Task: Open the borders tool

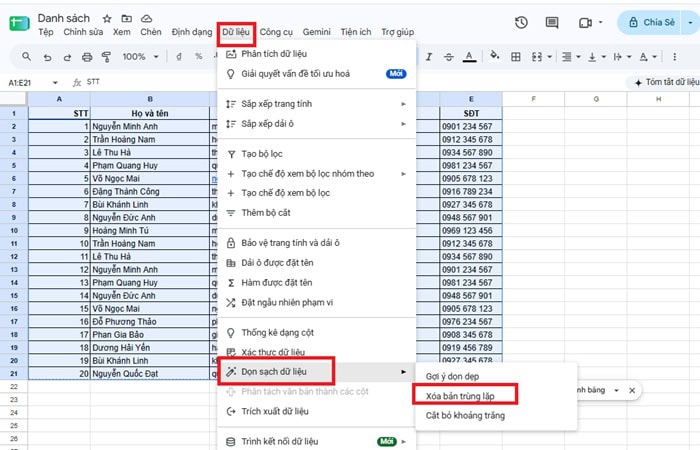Action: [516, 57]
